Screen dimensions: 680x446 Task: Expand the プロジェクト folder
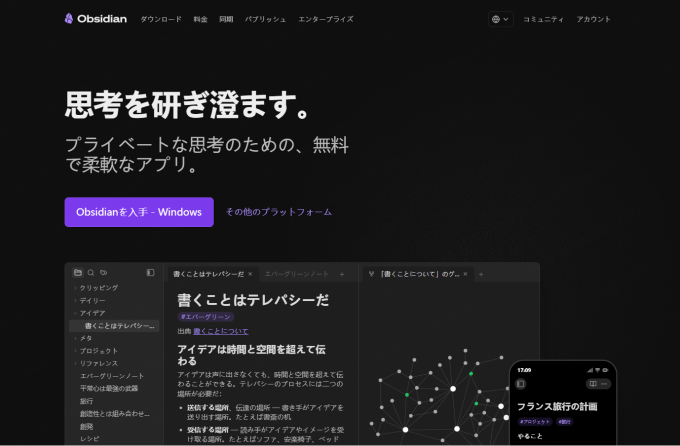tap(75, 351)
